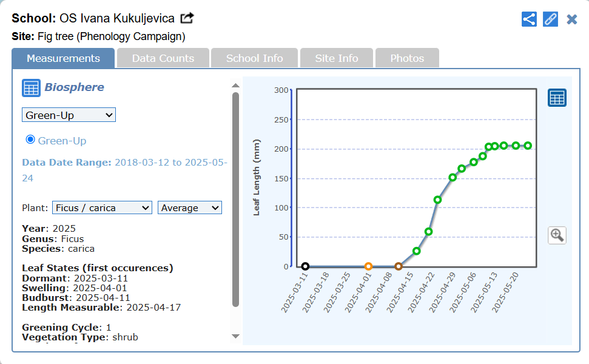Select the Measurements tab
589x364 pixels.
tap(63, 58)
